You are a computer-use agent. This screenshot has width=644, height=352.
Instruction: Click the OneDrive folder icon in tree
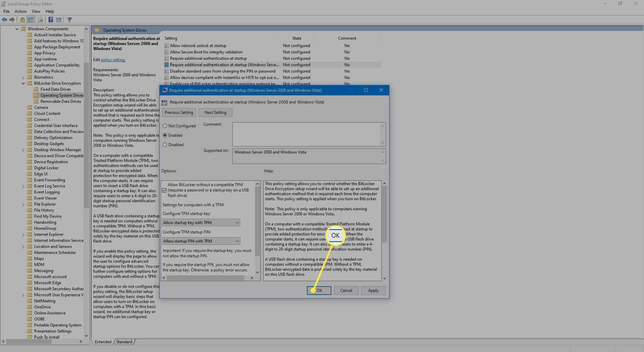(30, 307)
